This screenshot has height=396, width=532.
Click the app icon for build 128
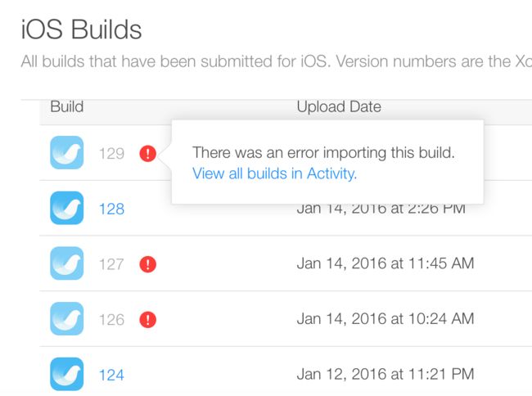coord(67,208)
